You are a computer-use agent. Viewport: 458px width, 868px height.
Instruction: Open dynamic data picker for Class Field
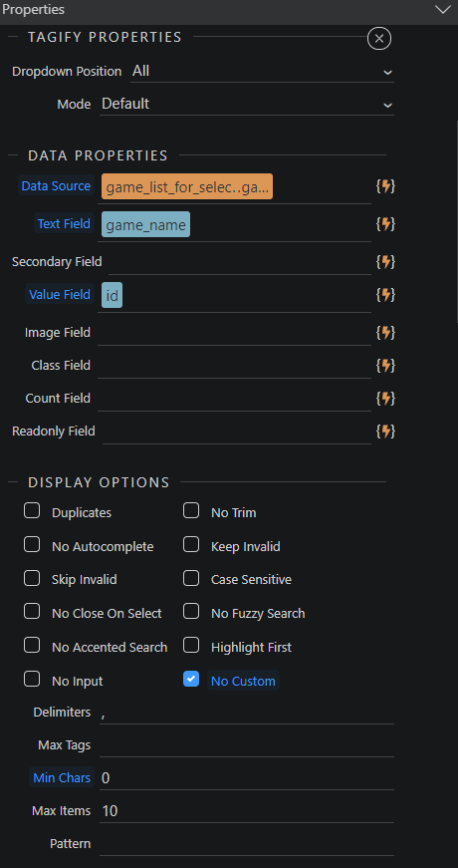click(x=385, y=366)
